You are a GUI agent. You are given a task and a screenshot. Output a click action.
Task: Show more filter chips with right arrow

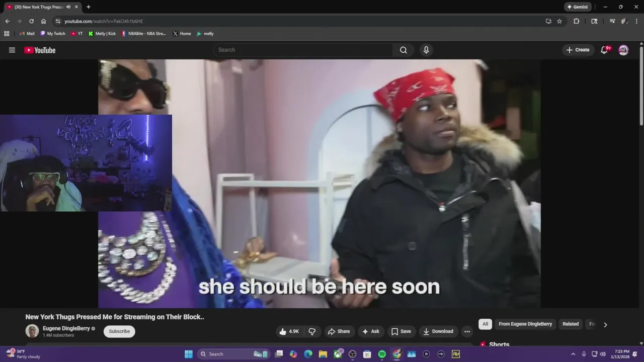click(x=605, y=325)
